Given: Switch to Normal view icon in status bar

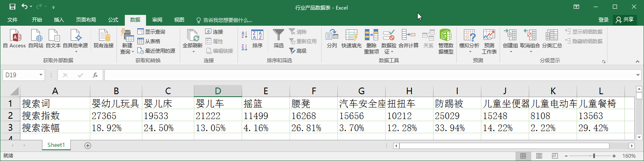Looking at the screenshot, I should pos(523,156).
